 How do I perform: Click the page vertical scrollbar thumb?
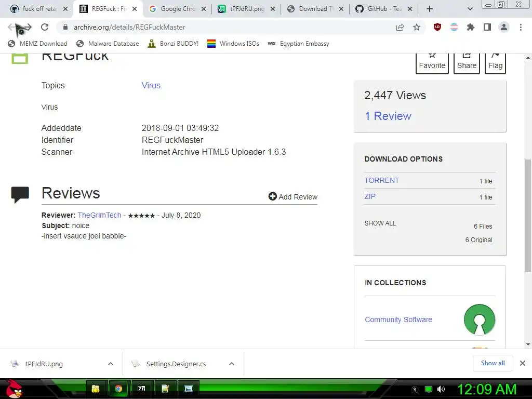(x=528, y=216)
